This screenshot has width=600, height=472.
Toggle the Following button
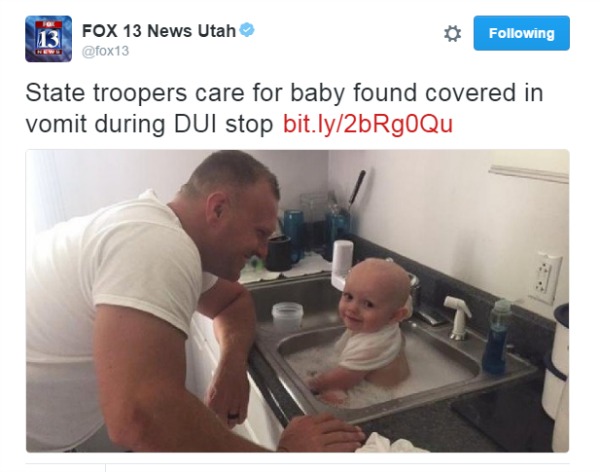pos(521,33)
